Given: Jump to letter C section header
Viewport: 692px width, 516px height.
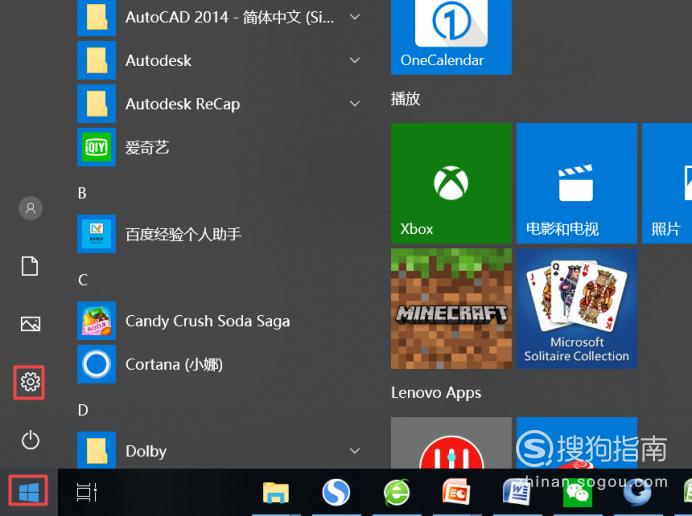Looking at the screenshot, I should point(83,280).
